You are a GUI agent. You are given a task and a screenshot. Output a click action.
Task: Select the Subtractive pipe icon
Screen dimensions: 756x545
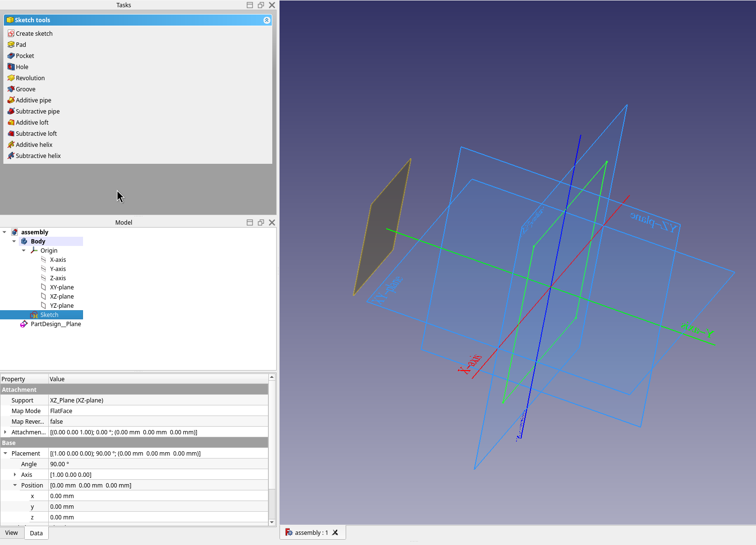[x=11, y=111]
